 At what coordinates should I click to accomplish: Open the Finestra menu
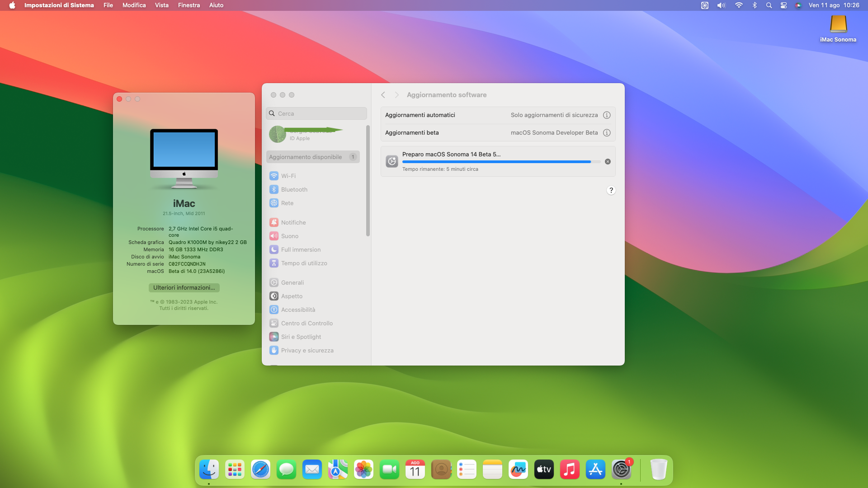[x=189, y=5]
